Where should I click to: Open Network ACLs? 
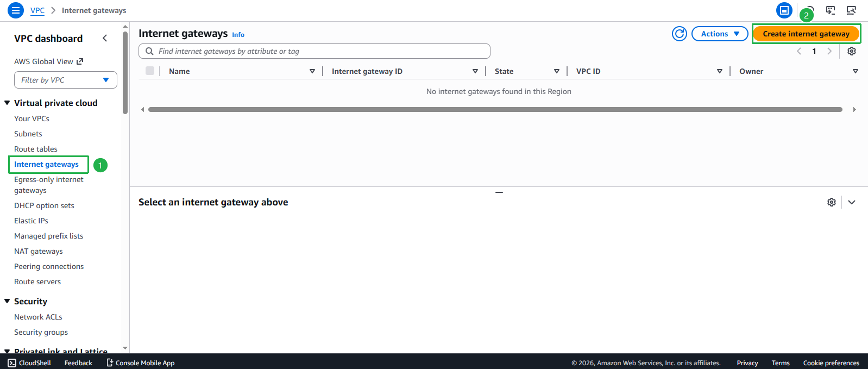pos(38,317)
